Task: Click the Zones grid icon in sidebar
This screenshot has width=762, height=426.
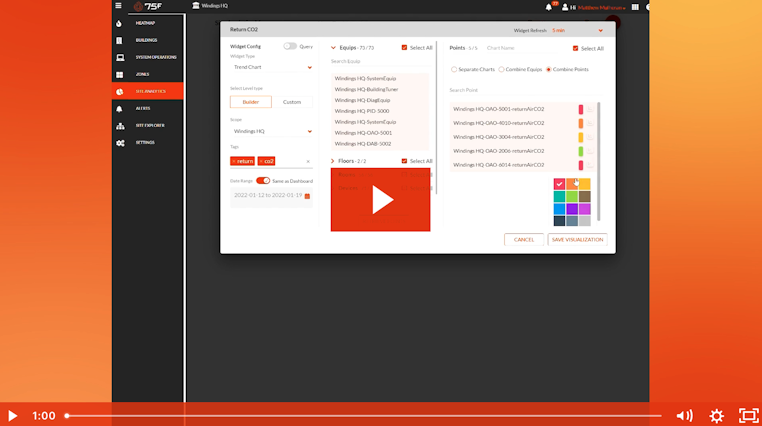Action: click(120, 75)
